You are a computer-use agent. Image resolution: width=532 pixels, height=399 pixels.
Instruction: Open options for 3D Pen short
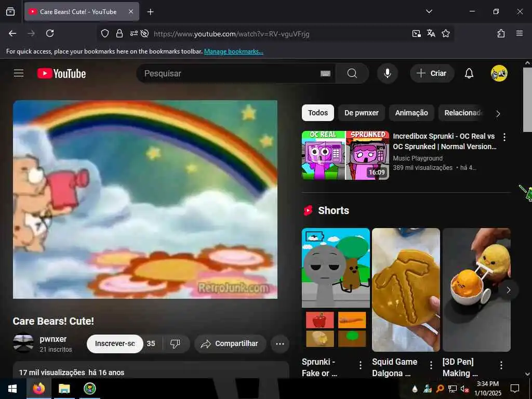click(501, 365)
